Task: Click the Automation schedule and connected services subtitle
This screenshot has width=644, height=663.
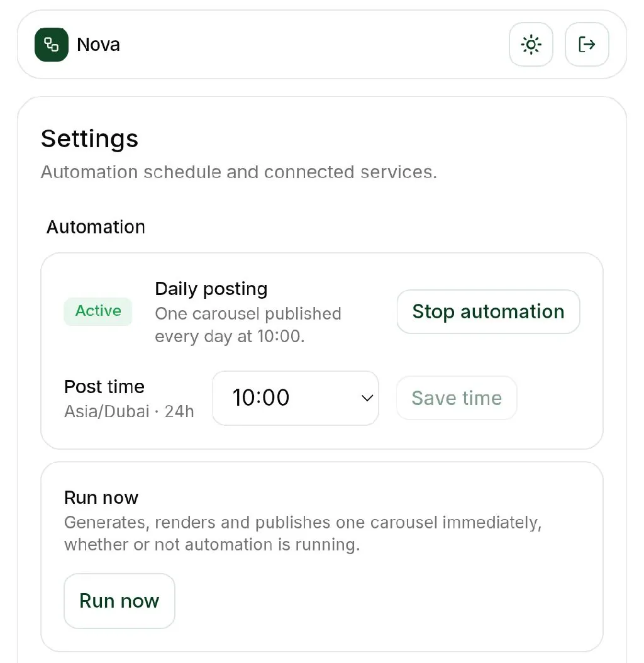Action: [239, 172]
